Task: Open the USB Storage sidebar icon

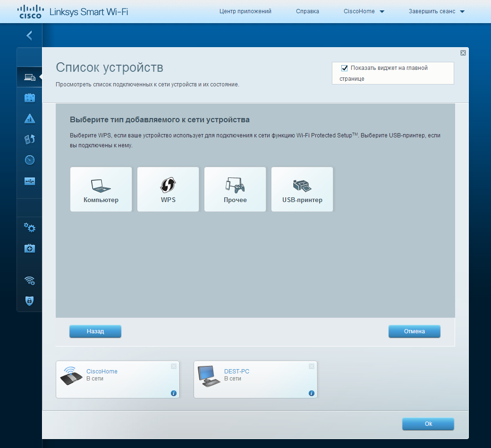Action: 30,181
